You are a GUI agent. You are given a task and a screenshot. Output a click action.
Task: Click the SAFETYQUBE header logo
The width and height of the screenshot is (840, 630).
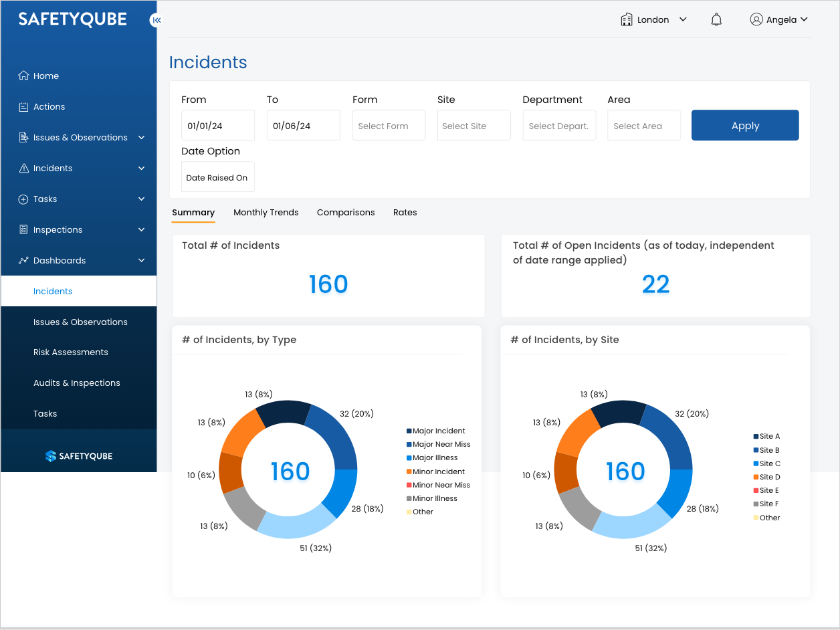click(x=72, y=19)
